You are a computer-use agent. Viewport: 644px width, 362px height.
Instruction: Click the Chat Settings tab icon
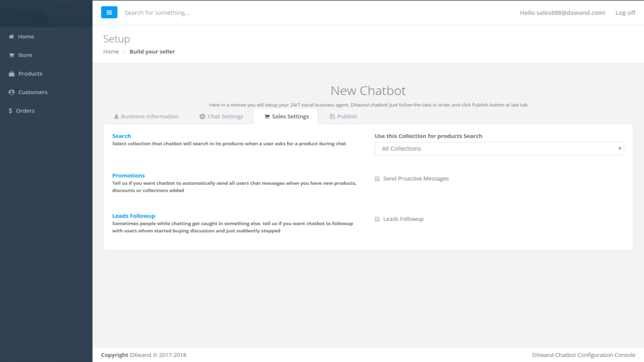(x=202, y=117)
